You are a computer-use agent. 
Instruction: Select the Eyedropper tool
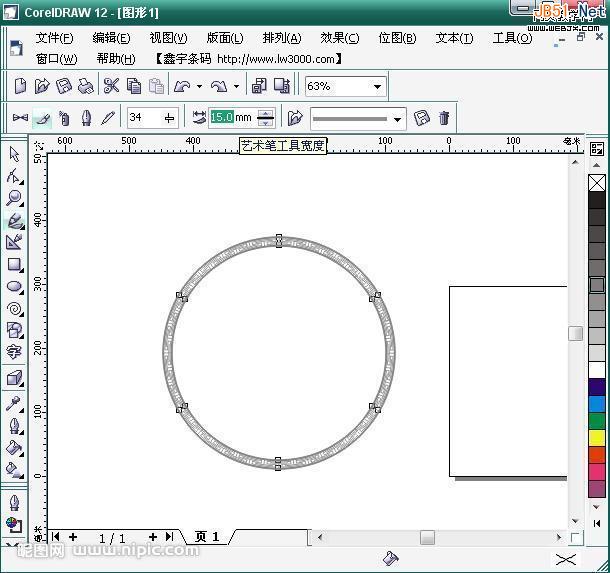click(x=14, y=404)
